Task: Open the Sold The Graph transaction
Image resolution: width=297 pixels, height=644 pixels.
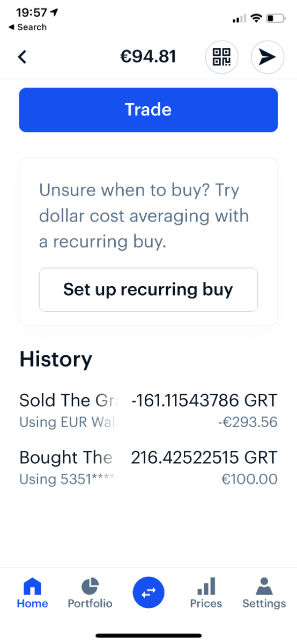Action: point(148,411)
